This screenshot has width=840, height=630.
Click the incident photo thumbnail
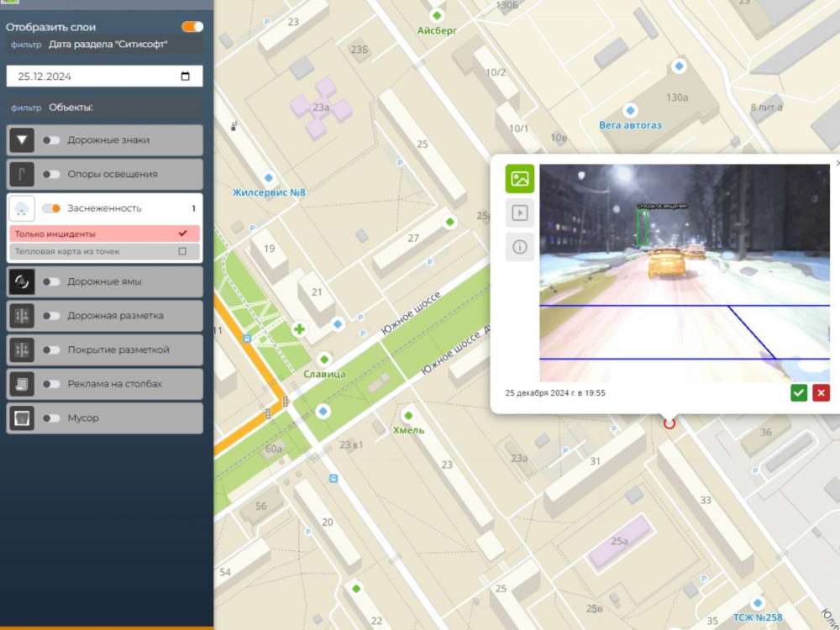(x=684, y=273)
